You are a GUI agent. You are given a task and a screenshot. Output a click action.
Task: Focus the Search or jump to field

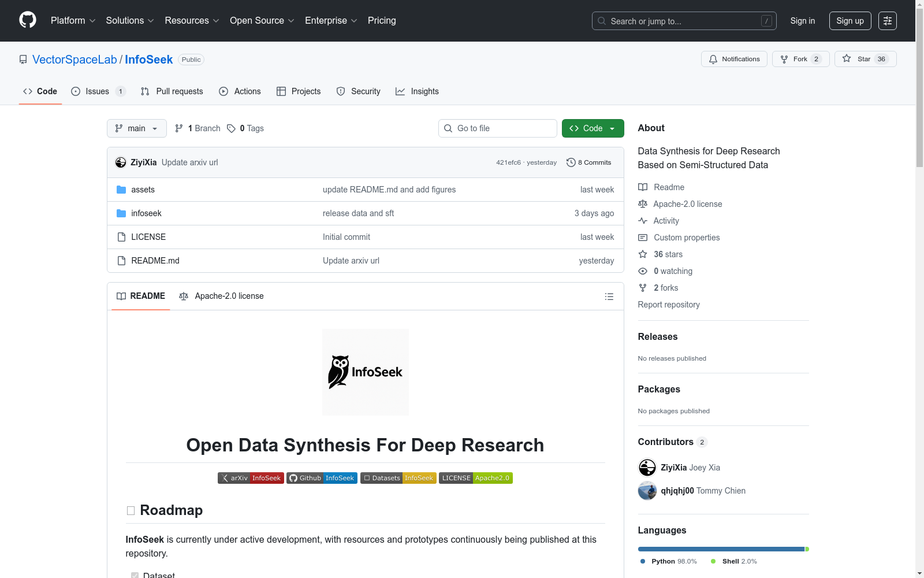pos(684,21)
